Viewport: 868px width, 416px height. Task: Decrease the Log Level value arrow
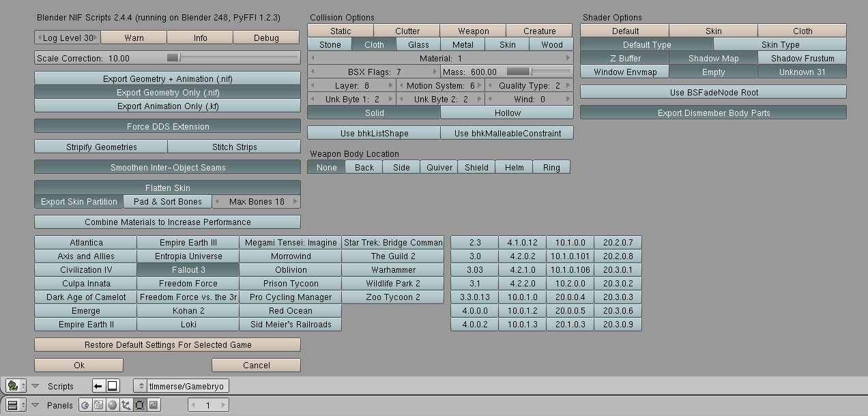[x=40, y=38]
